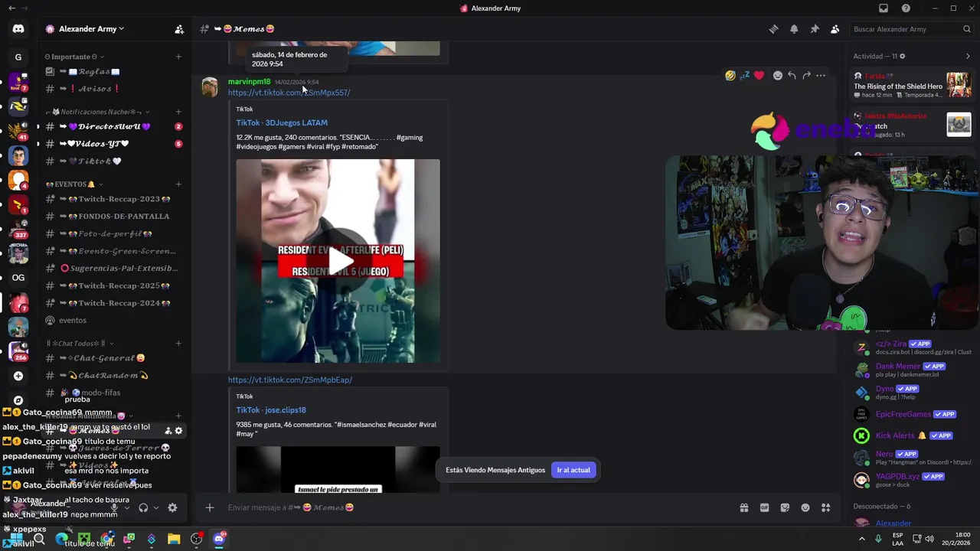Open the Twitch-Recap-2025 channel

[113, 286]
